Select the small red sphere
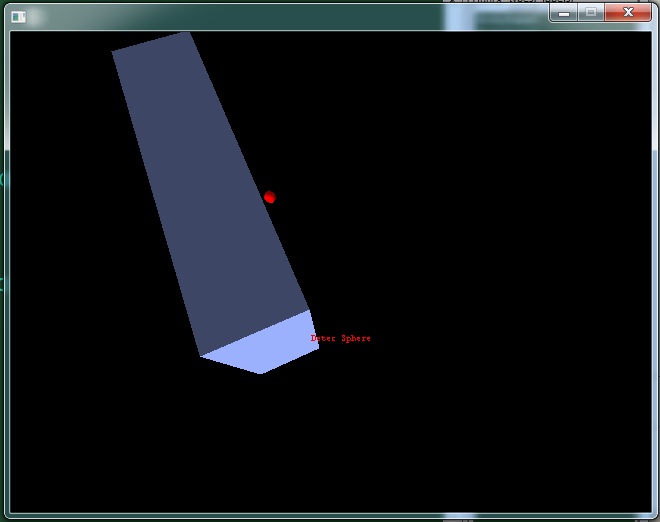 click(269, 197)
